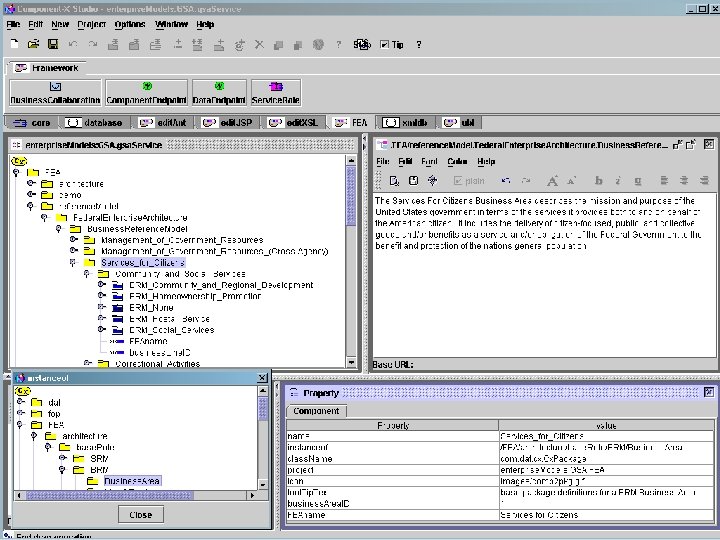Expand BRM_Community_and_Regional_Development node
This screenshot has height=540, width=720.
click(101, 285)
